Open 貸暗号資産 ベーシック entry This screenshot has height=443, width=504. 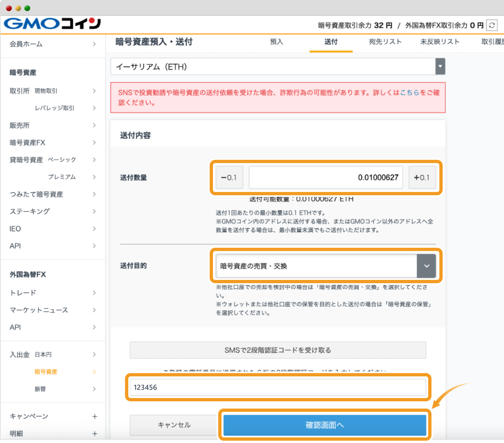click(x=53, y=160)
